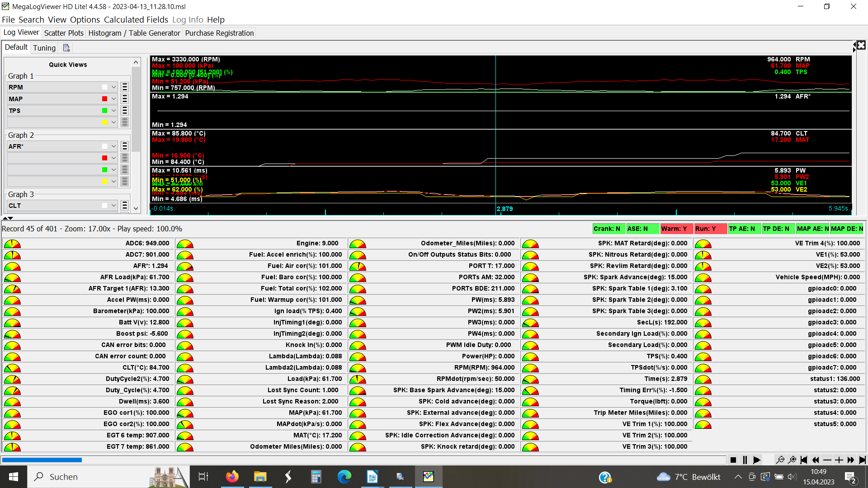Image resolution: width=868 pixels, height=488 pixels.
Task: Expand the TPS field dropdown
Action: (x=113, y=111)
